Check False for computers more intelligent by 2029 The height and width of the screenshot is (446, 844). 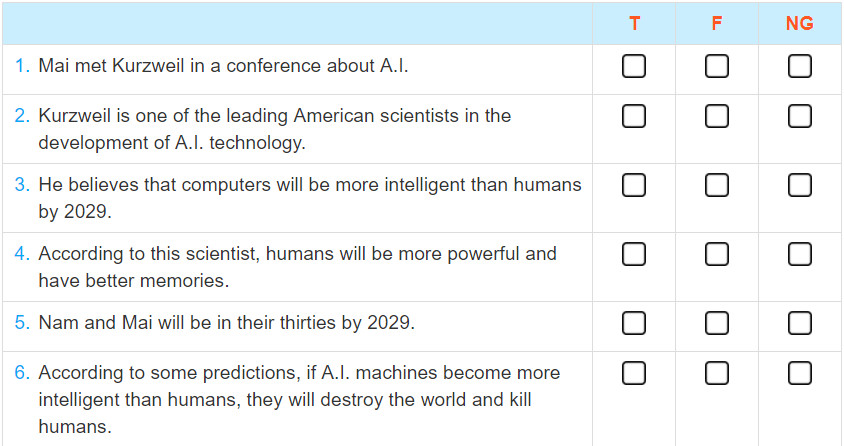(716, 185)
